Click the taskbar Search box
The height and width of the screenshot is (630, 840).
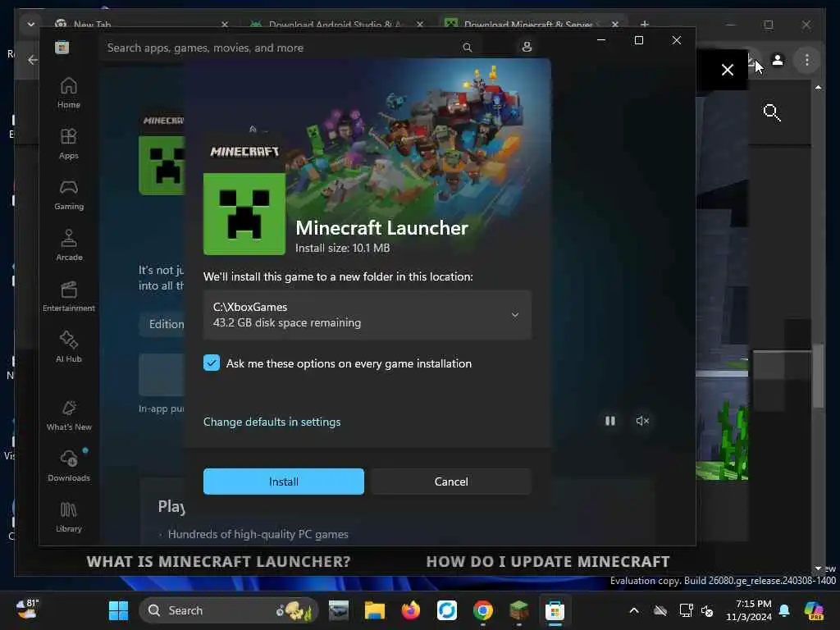229,610
